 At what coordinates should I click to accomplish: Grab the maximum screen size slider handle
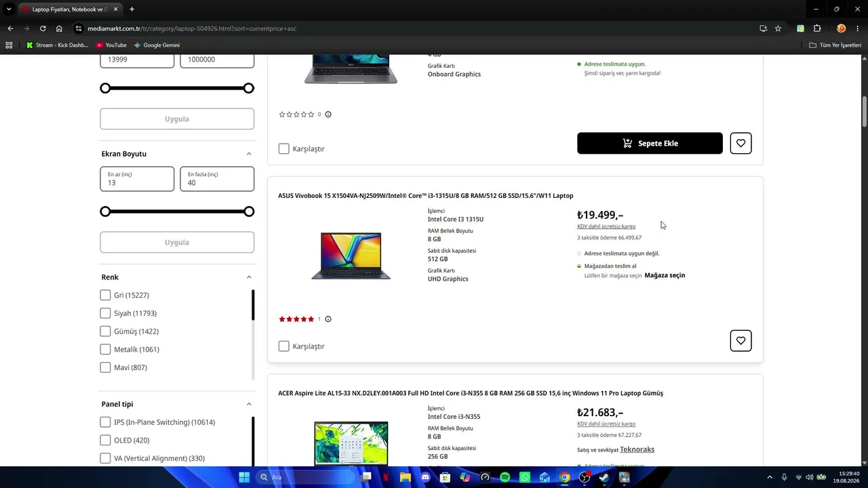click(x=249, y=211)
